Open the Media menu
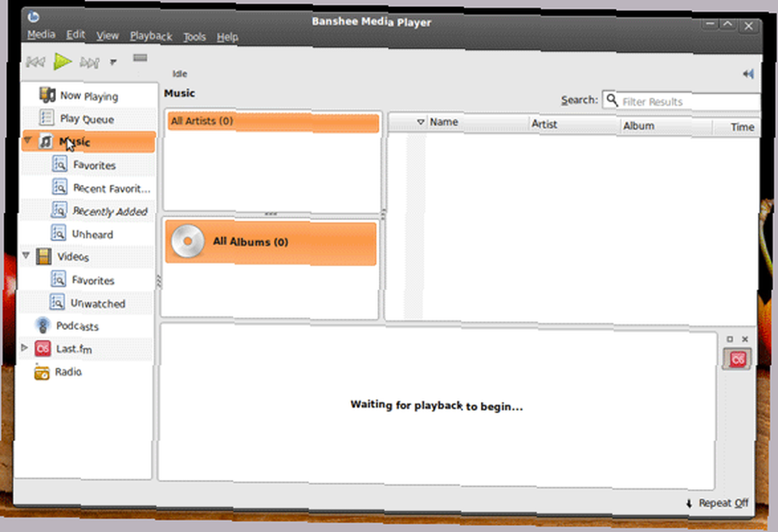This screenshot has width=778, height=532. point(41,34)
